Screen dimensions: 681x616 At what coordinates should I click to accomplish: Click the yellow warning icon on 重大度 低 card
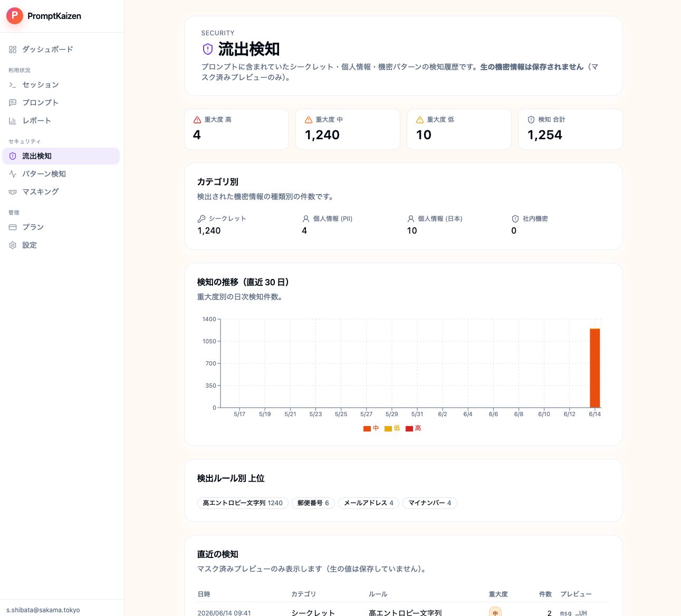tap(420, 120)
